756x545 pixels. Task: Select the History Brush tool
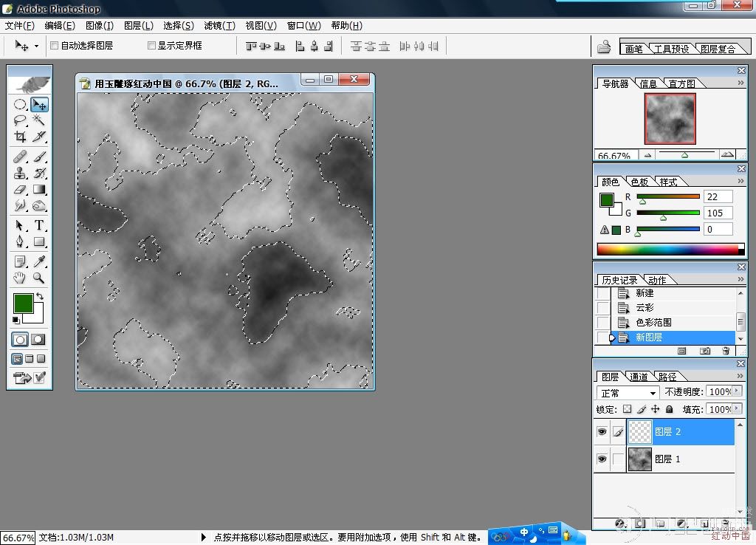click(x=39, y=173)
